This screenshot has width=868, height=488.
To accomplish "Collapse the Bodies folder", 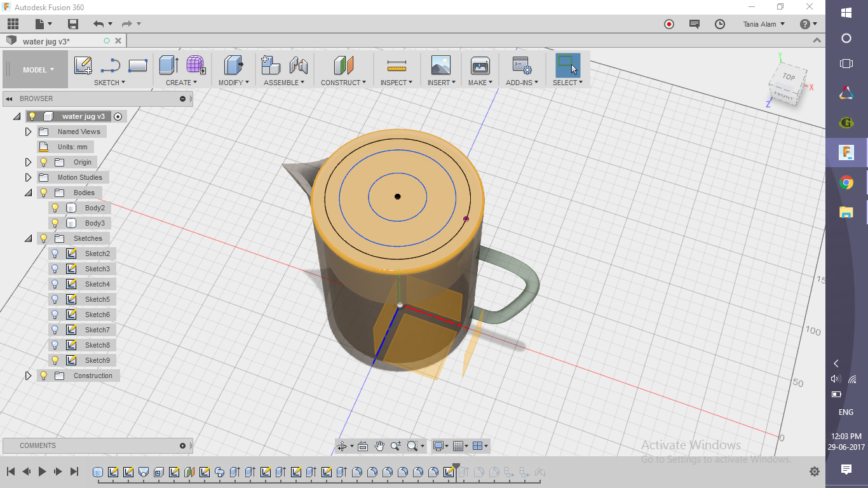I will click(28, 193).
